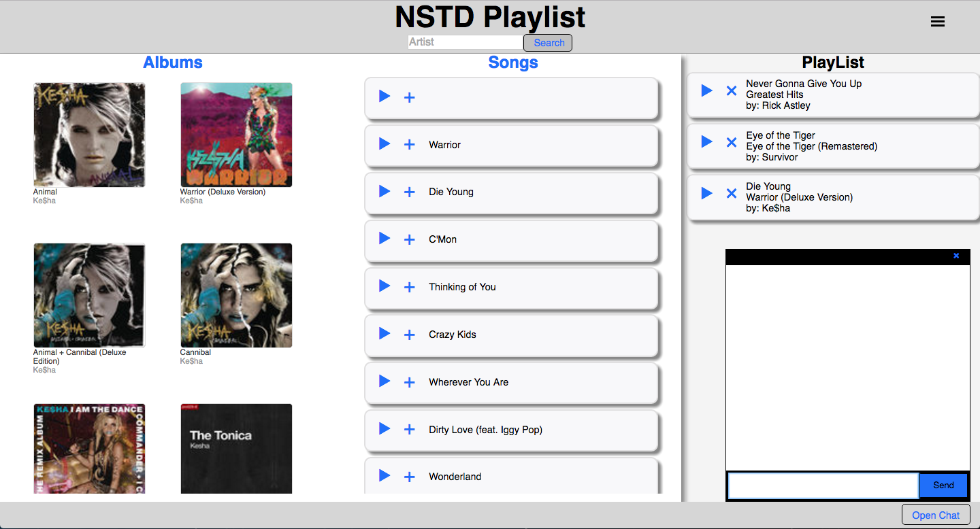Screen dimensions: 980x529
Task: Remove "Eye of the Tiger" from the playlist
Action: coord(731,141)
